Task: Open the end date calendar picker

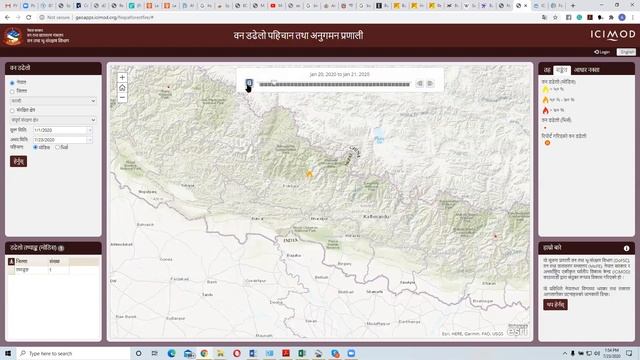Action: pyautogui.click(x=90, y=140)
